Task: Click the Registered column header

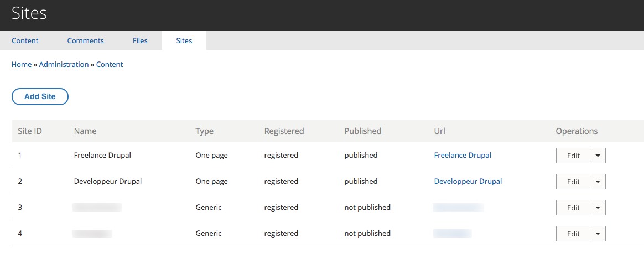Action: [284, 131]
